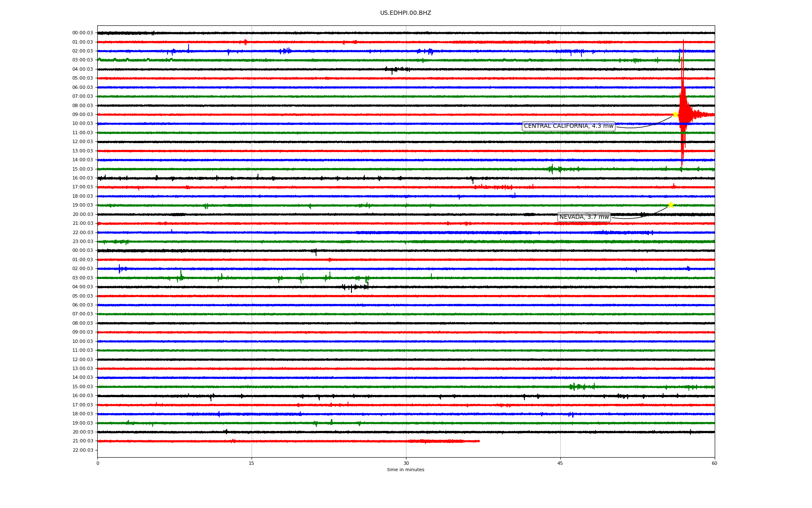Click the CENTRAL CALIFORNIA, 4.3 mw annotation label
This screenshot has width=812, height=508.
(568, 126)
